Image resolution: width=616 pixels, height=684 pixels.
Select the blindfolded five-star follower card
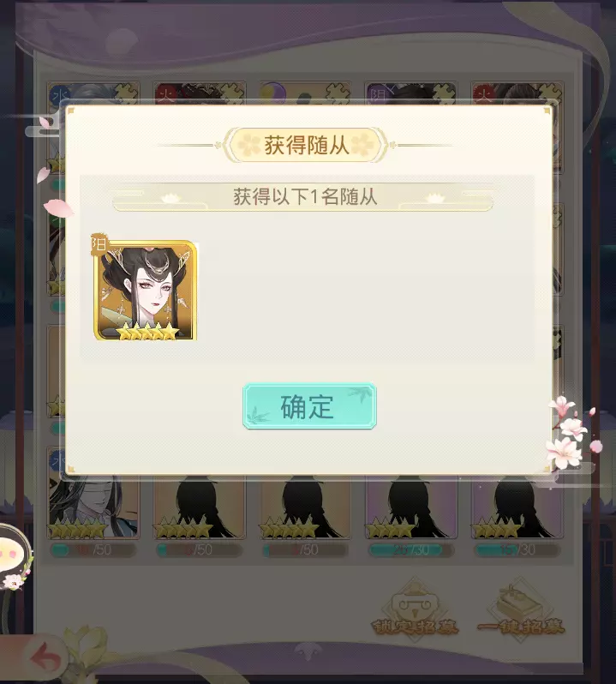pyautogui.click(x=93, y=507)
